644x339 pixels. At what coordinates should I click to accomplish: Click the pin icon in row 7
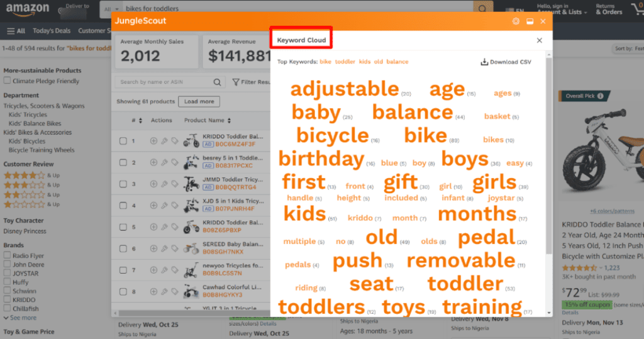tap(164, 270)
